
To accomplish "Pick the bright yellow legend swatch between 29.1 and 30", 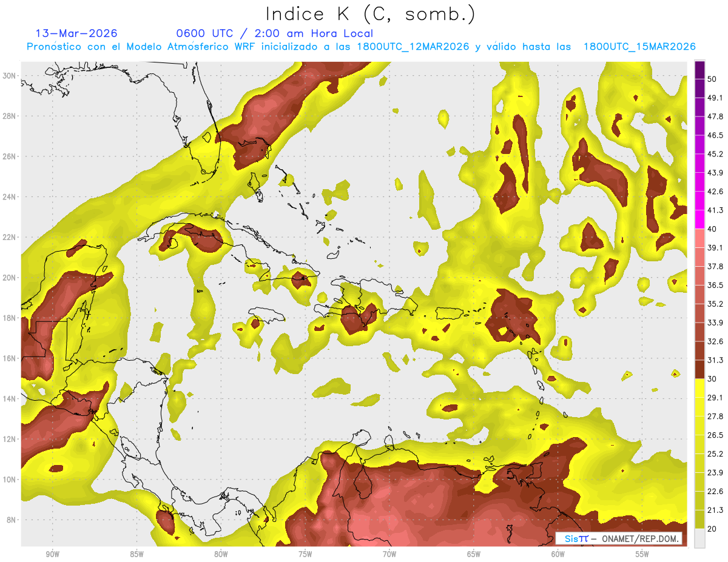I will (x=699, y=388).
